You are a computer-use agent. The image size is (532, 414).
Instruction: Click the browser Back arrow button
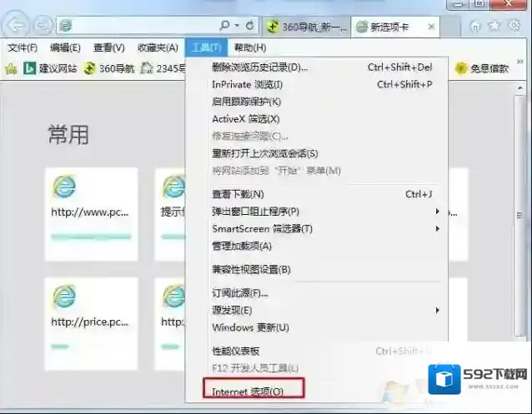coord(16,25)
